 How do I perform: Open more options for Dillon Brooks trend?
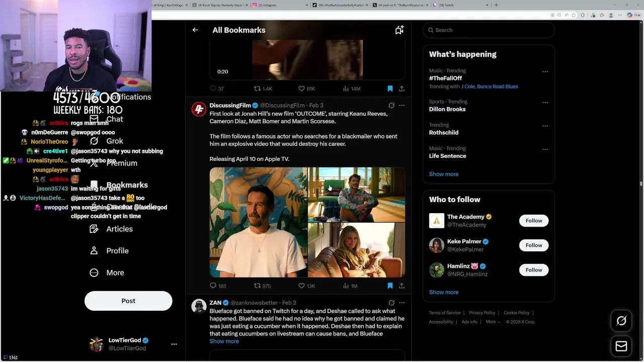pos(545,102)
